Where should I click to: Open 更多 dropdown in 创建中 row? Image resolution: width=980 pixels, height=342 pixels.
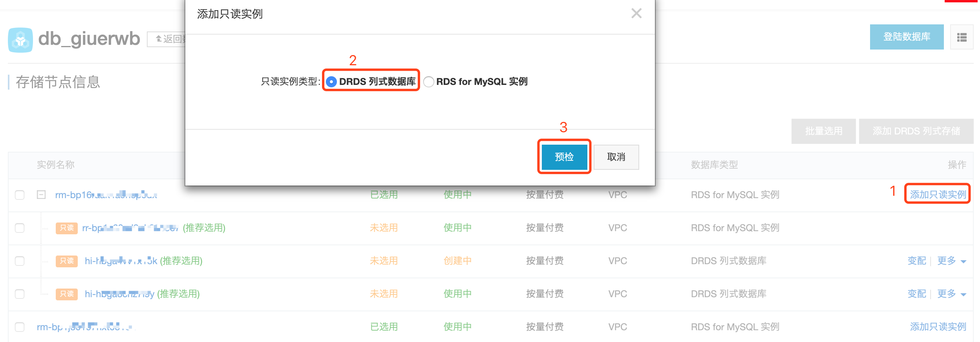pos(951,261)
